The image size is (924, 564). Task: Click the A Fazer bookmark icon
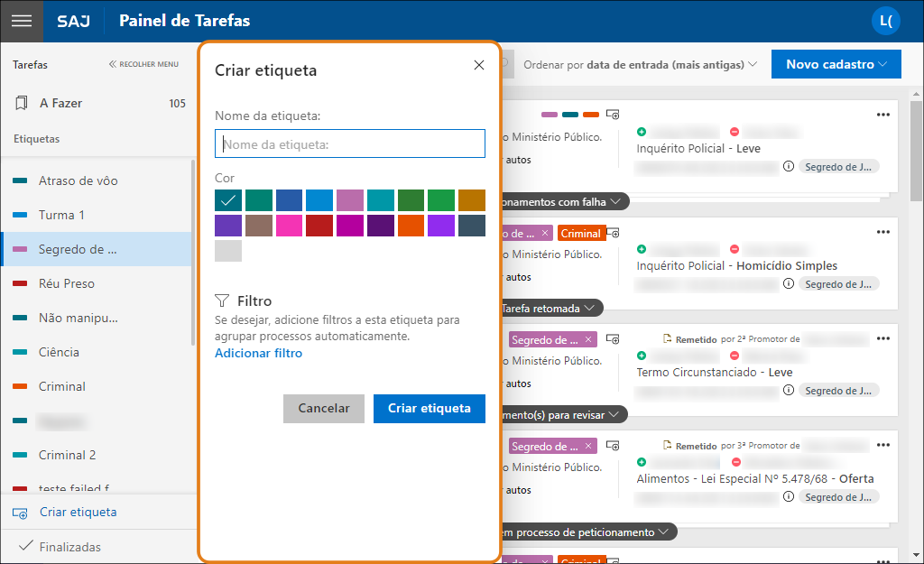point(22,104)
